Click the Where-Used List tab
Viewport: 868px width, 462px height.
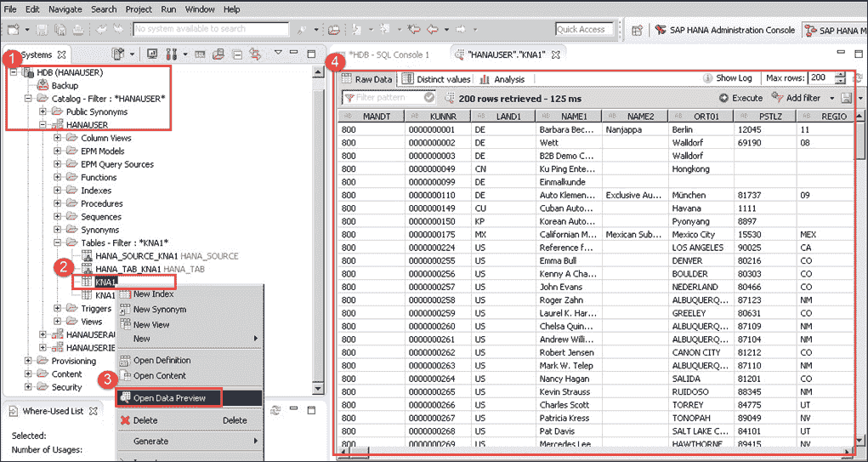(x=54, y=411)
